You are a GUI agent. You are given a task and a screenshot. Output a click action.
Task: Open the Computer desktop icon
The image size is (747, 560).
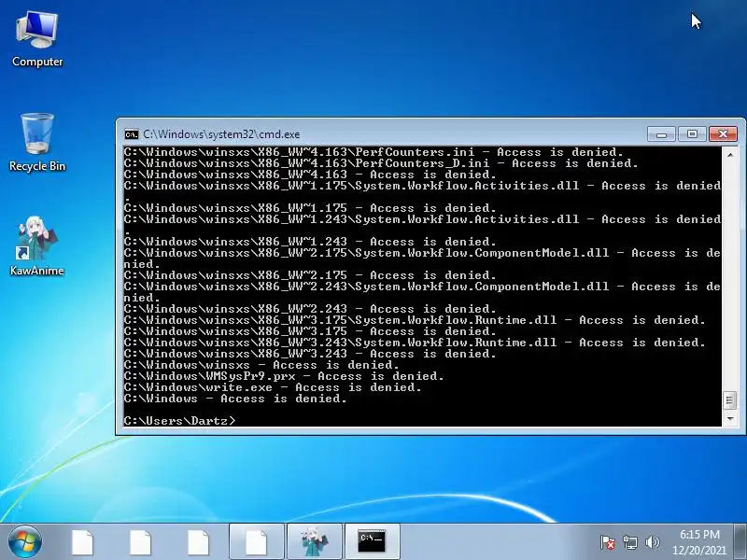(37, 39)
